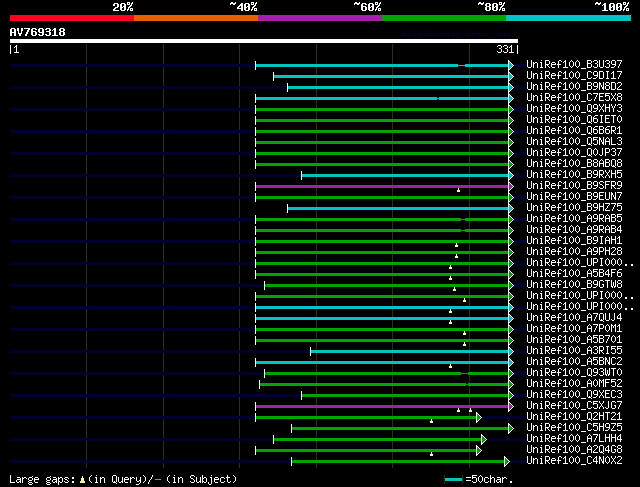640x487 pixels.
Task: Click the cyan ~100% identity legend segment
Action: click(567, 18)
